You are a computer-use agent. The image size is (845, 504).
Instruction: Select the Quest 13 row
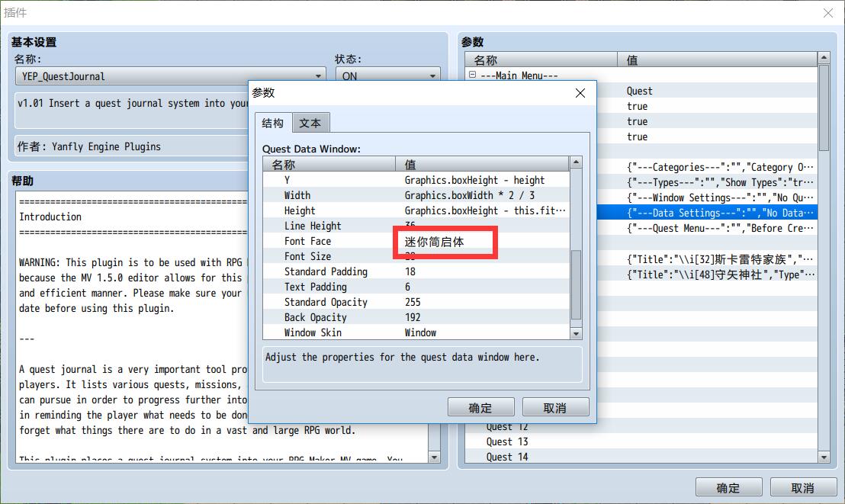[641, 441]
